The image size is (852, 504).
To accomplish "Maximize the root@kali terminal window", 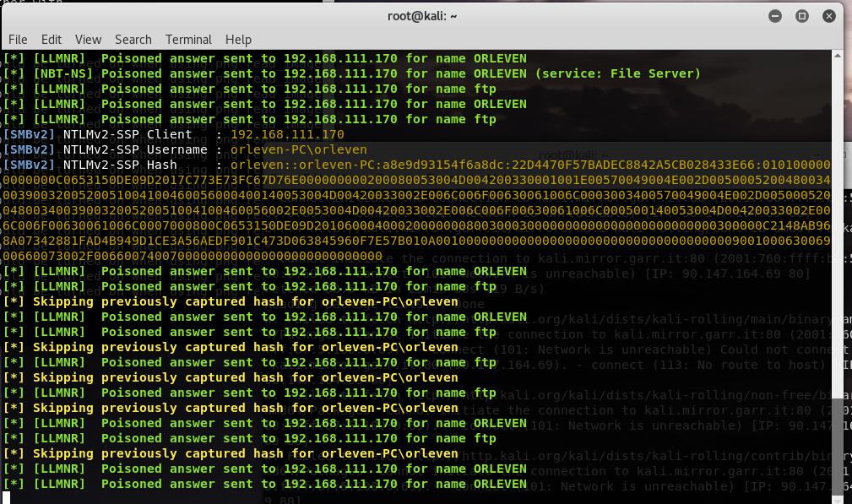I will (x=802, y=15).
